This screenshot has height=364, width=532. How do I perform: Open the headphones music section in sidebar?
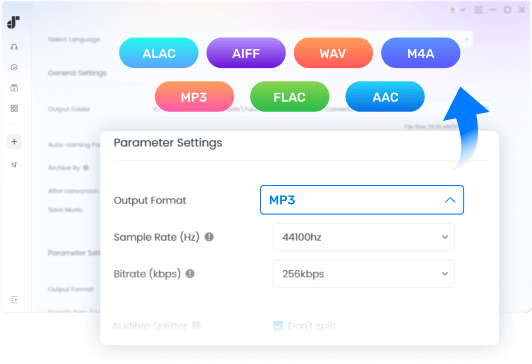click(14, 47)
